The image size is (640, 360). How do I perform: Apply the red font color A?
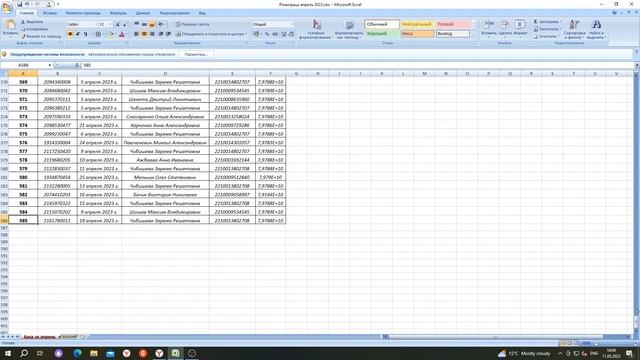(x=122, y=34)
